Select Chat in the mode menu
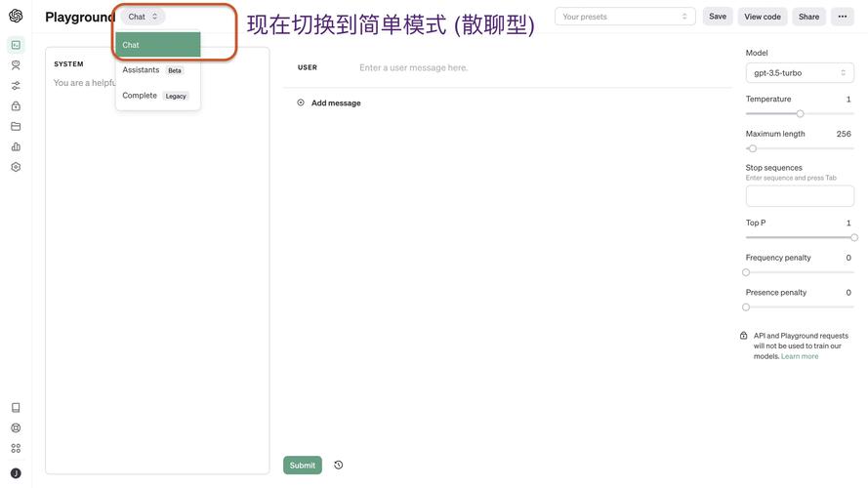The height and width of the screenshot is (488, 868). 158,45
